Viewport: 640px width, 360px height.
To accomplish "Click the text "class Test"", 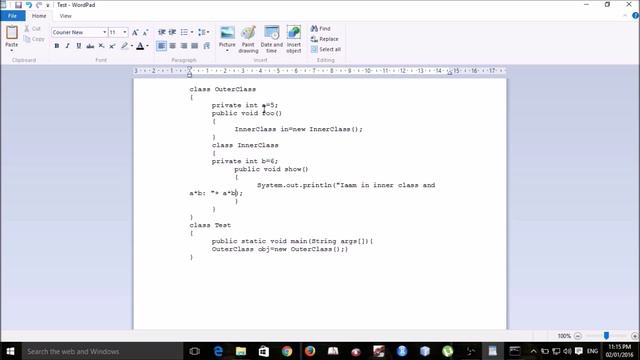I will 210,225.
